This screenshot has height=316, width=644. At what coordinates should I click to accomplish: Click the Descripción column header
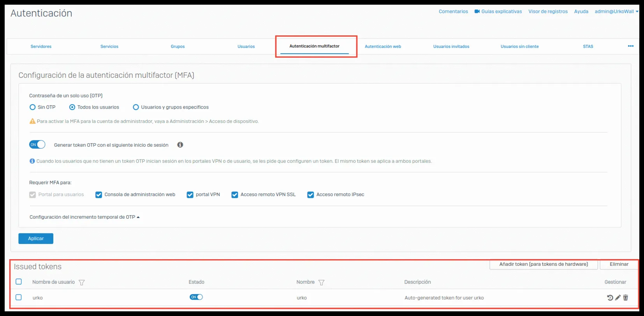pos(417,282)
